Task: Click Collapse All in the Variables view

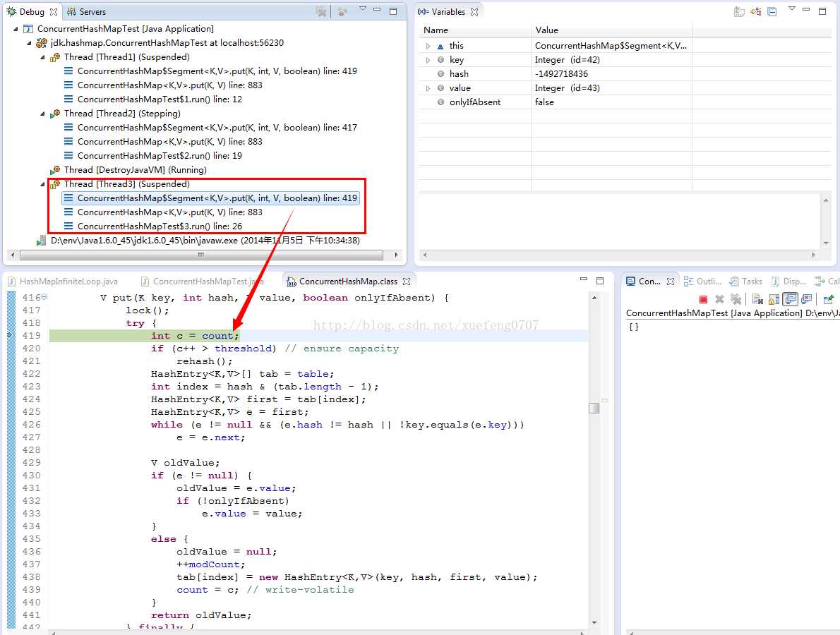Action: (772, 11)
